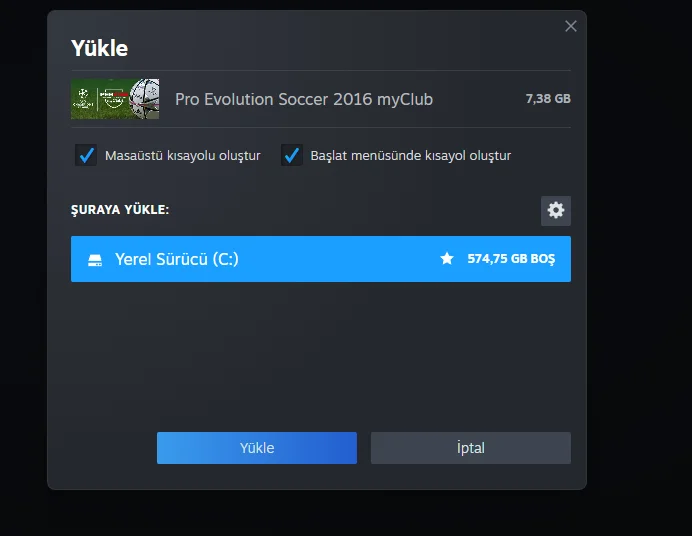Click the empty area below the drive list

coord(320,350)
